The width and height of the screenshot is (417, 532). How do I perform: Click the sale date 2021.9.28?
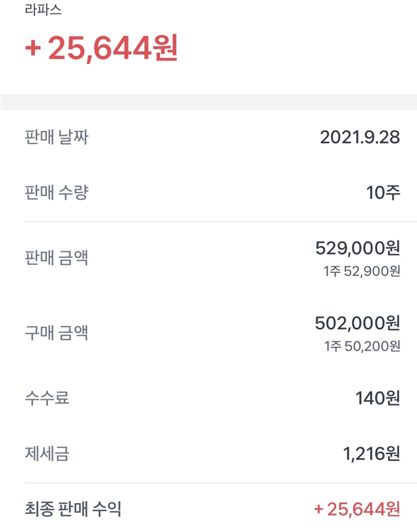[360, 137]
